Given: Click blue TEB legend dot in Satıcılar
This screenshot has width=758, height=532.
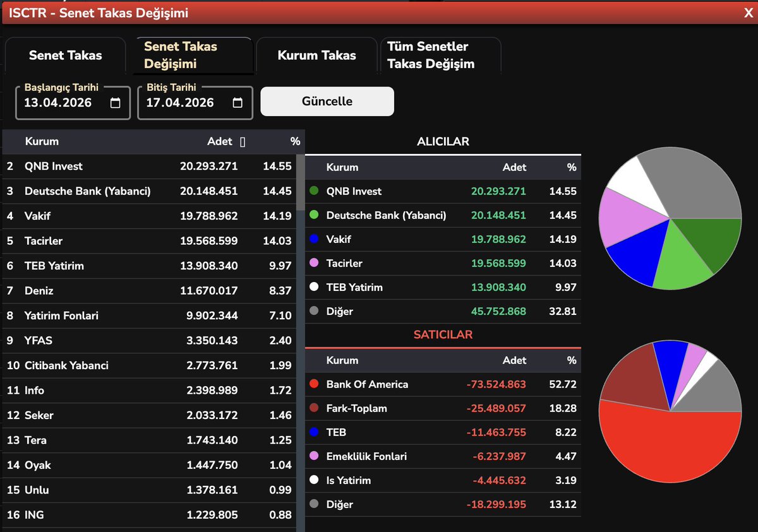Looking at the screenshot, I should 314,432.
